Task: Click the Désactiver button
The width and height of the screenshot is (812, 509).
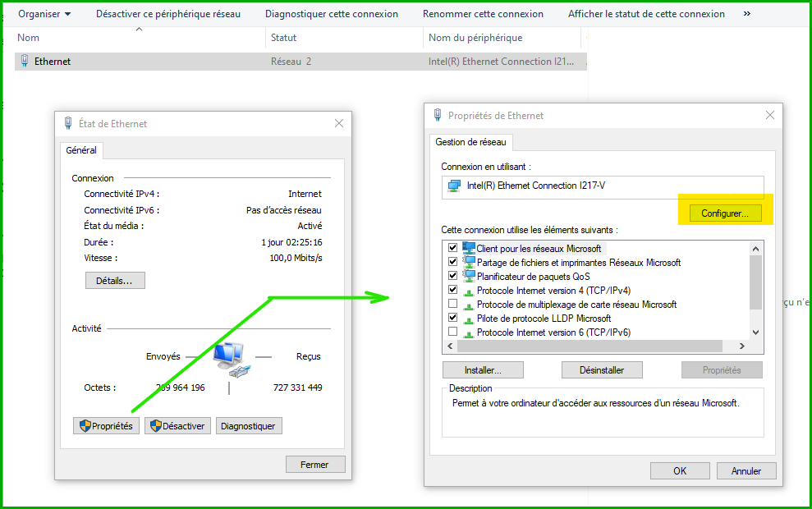Action: click(x=177, y=426)
